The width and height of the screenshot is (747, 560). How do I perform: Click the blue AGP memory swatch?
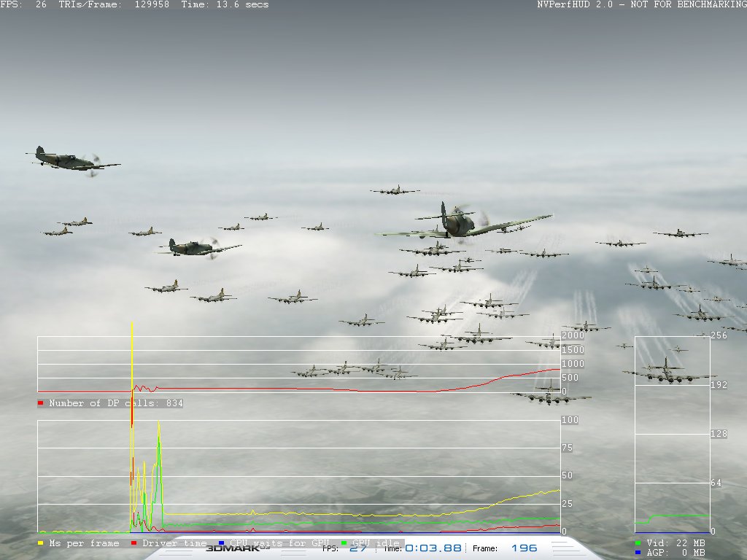coord(638,553)
